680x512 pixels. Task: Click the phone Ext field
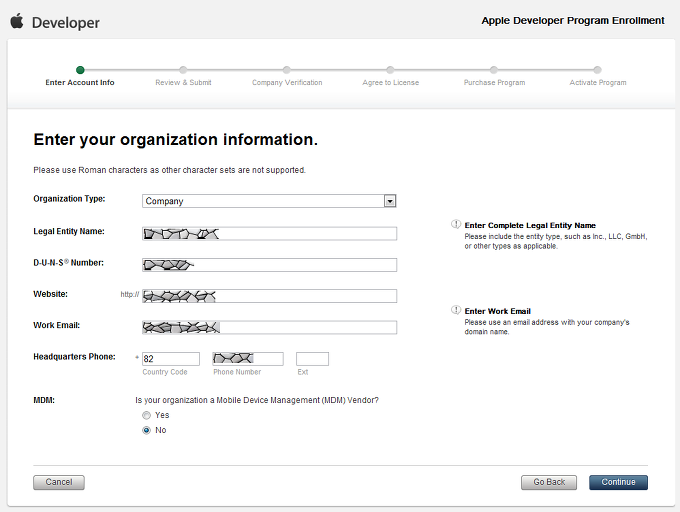pyautogui.click(x=312, y=359)
